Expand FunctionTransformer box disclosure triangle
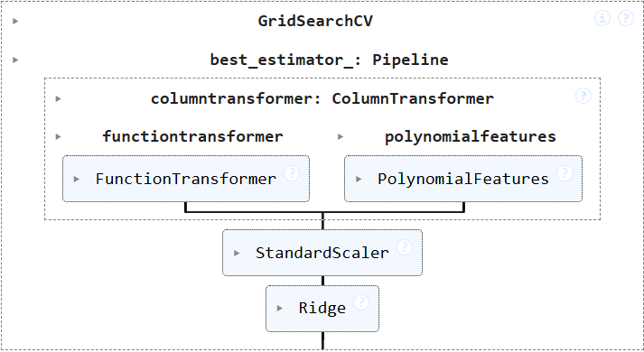The width and height of the screenshot is (644, 352). [x=77, y=179]
